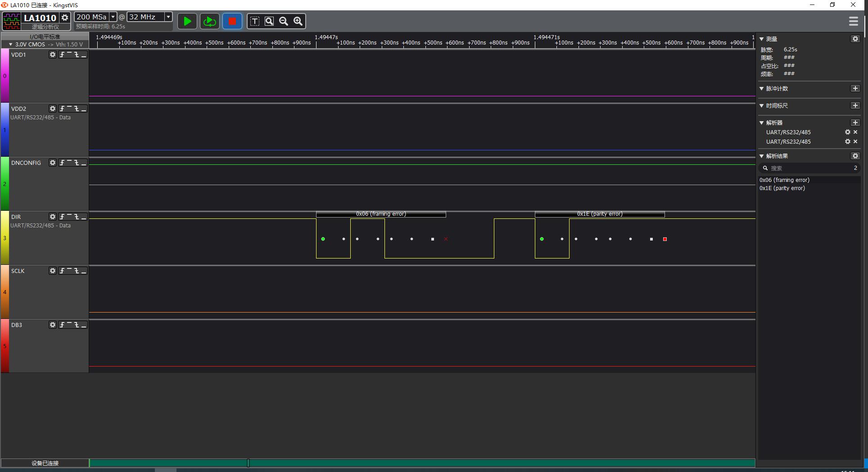Viewport: 868px width, 472px height.
Task: Open the hamburger main menu
Action: tap(853, 21)
